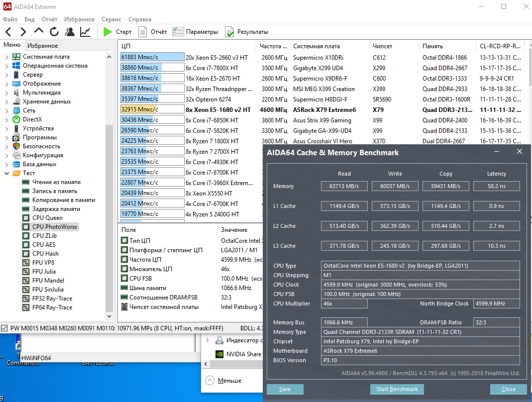Screen dimensions: 532x402
Task: Open the Вид menu
Action: (x=29, y=19)
